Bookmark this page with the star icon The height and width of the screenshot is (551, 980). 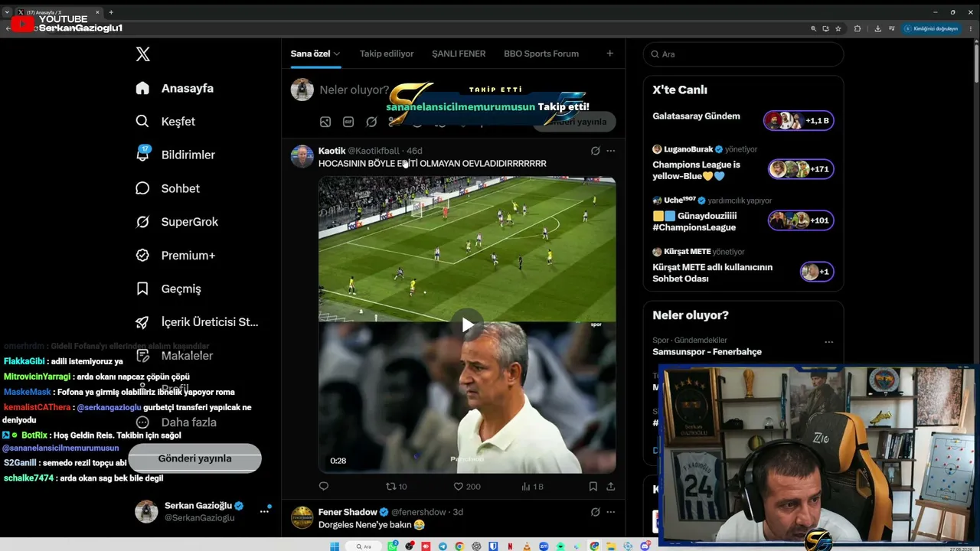click(838, 28)
